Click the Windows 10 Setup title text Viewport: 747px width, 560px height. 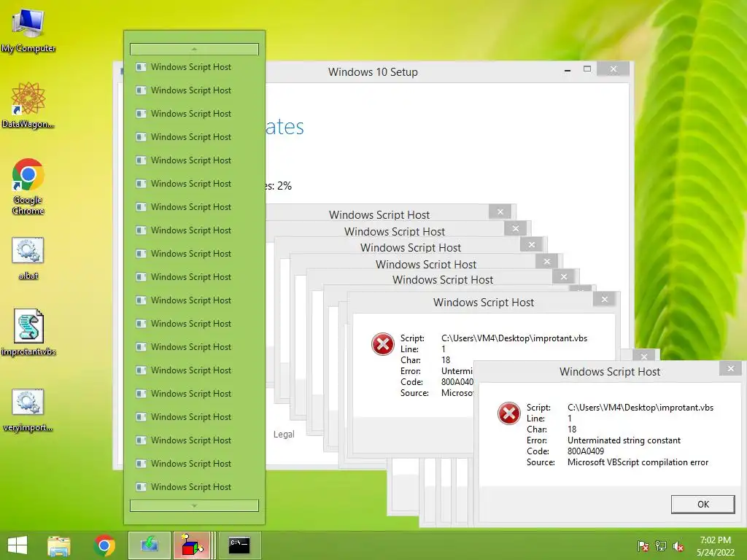(373, 72)
